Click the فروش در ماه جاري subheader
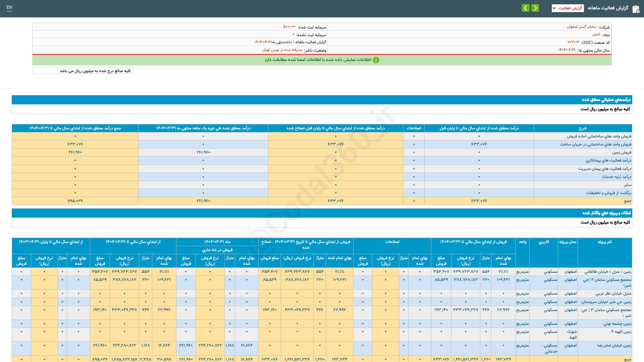Screen dimensions: 644x362 pyautogui.click(x=217, y=250)
